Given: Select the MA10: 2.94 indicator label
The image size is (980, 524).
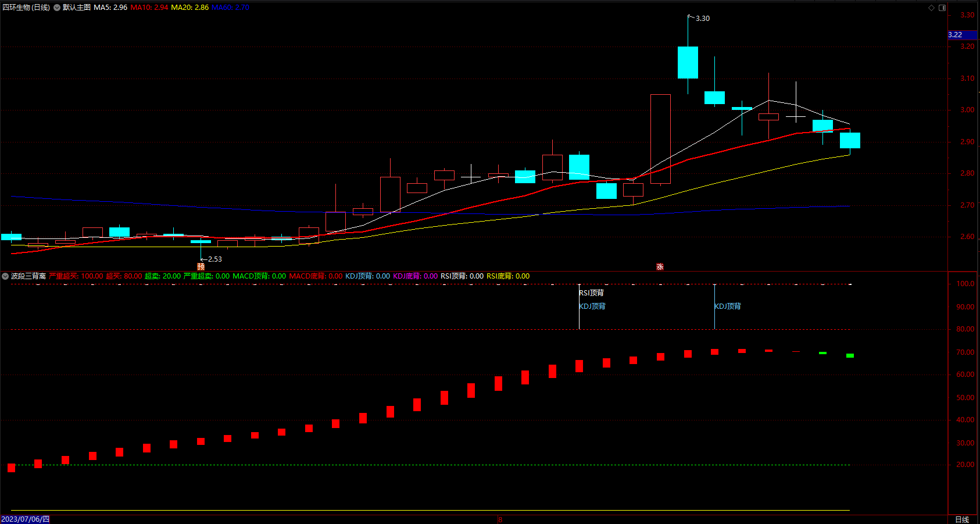Looking at the screenshot, I should 149,8.
